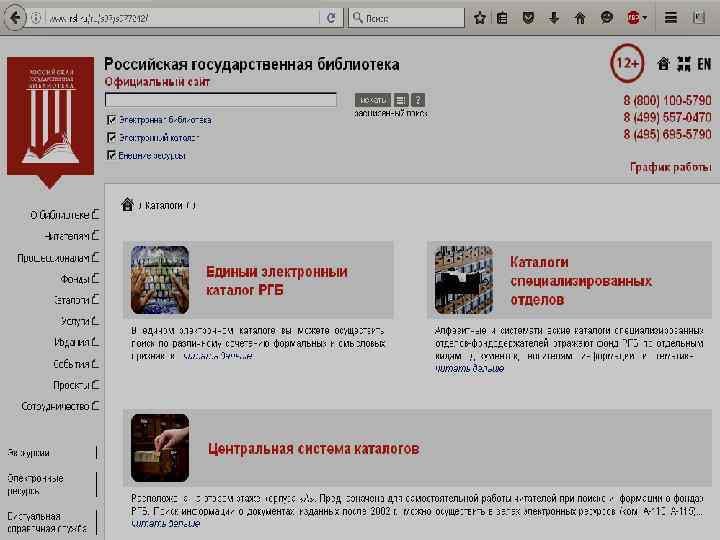Viewport: 720px width, 540px height.
Task: Click keyboard thumbnail of electronic catalog
Action: [x=160, y=280]
